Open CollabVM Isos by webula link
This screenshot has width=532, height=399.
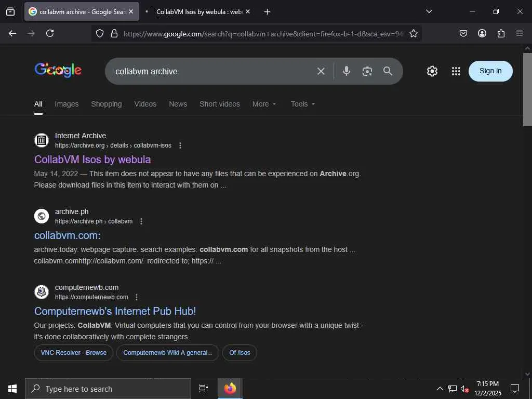(x=92, y=159)
